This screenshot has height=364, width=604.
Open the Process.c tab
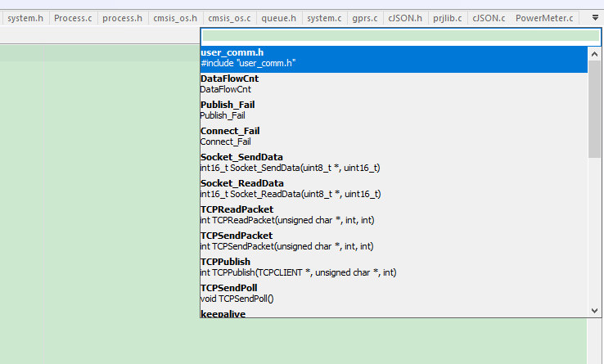[x=73, y=18]
